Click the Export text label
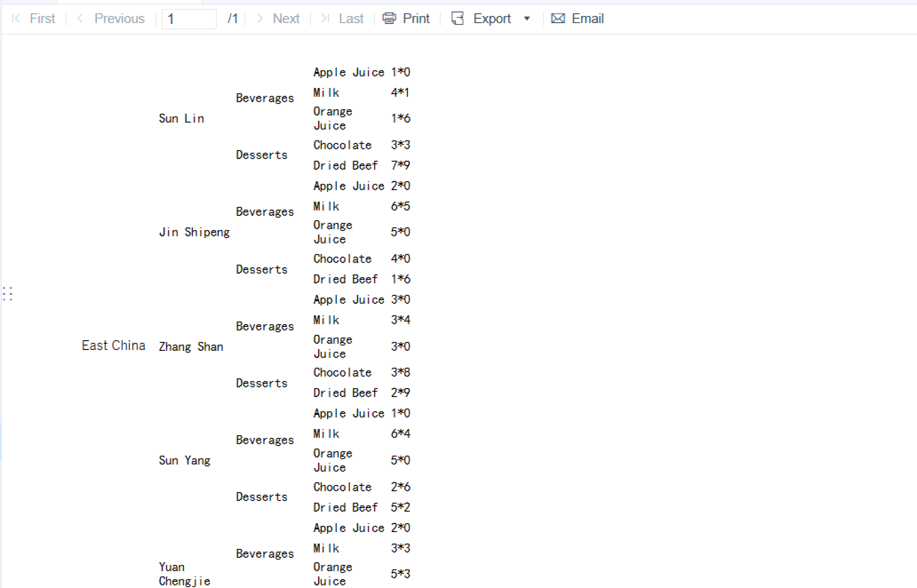 coord(492,18)
